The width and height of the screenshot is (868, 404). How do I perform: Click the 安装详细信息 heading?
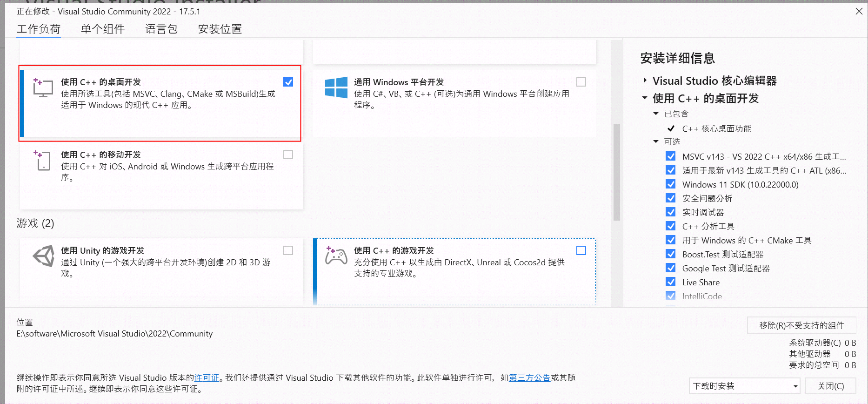677,58
